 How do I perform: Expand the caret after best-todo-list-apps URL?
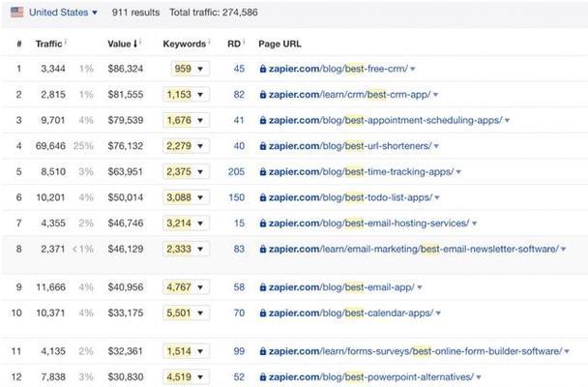437,198
